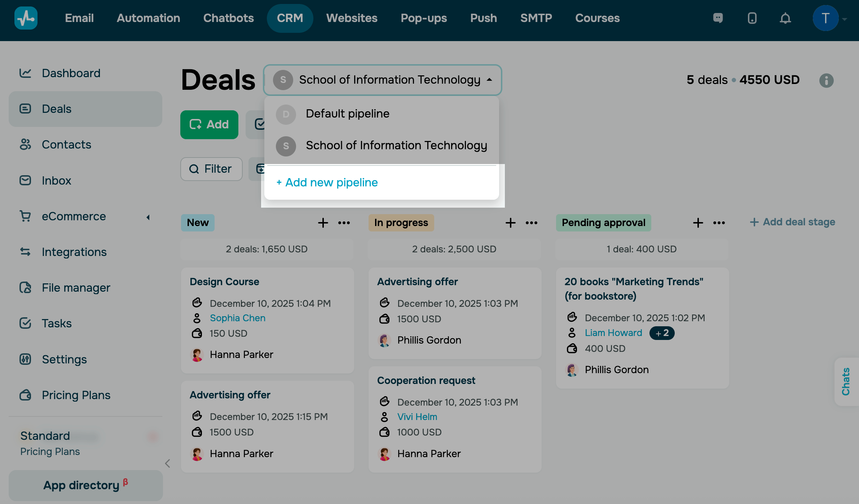Go to Contacts in the sidebar

[66, 145]
